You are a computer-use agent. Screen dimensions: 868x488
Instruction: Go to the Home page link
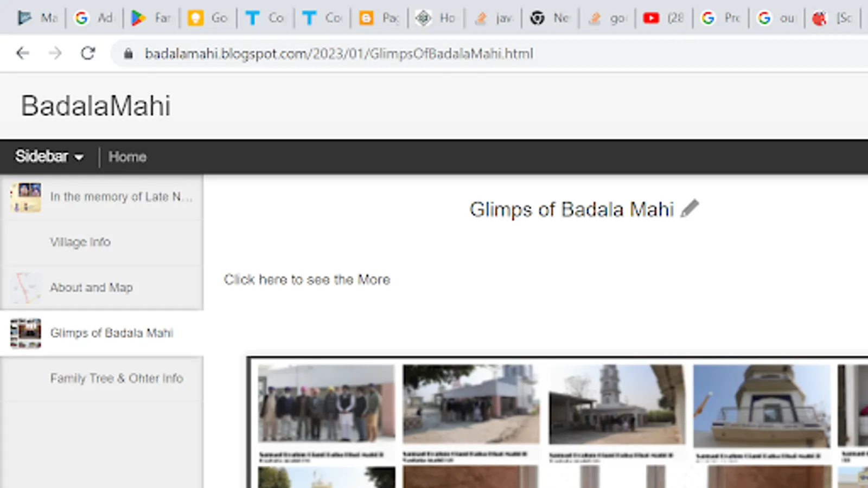tap(127, 157)
